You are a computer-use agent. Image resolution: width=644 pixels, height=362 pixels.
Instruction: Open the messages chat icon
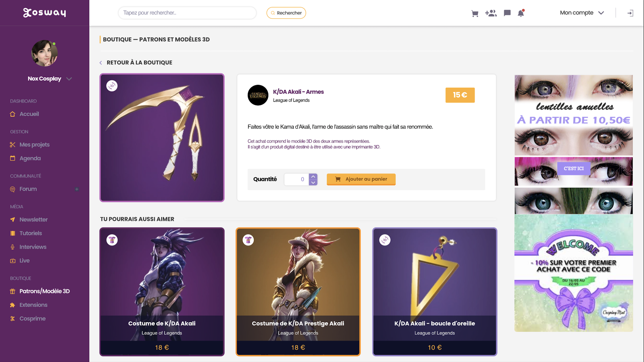pyautogui.click(x=507, y=13)
